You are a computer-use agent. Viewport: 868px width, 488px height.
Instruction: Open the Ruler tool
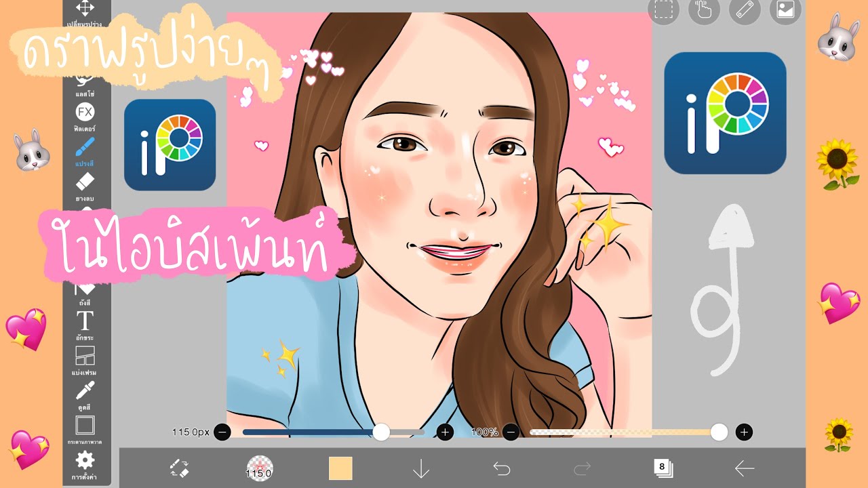745,10
